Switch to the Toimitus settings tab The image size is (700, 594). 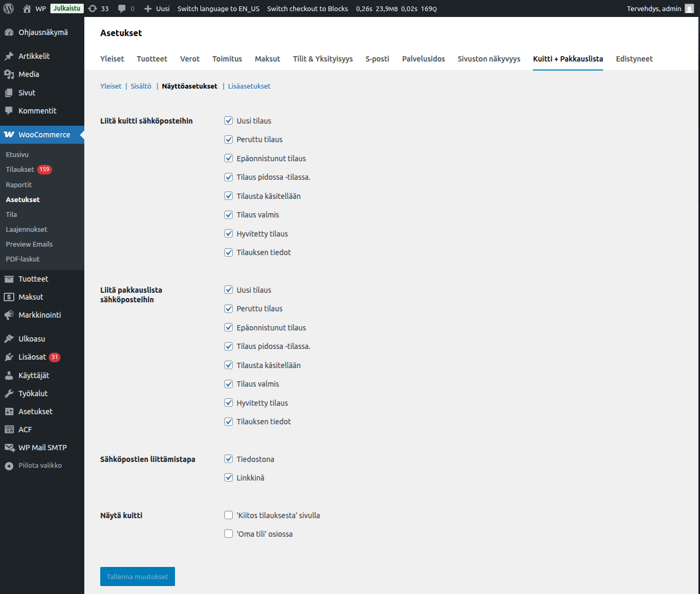tap(227, 59)
